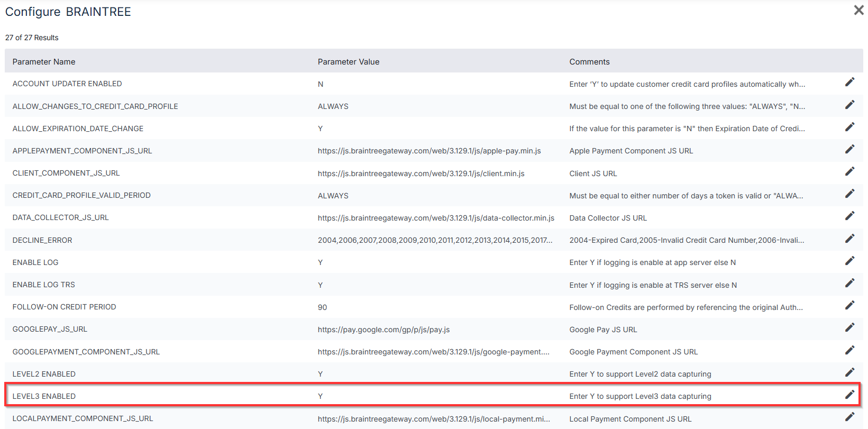This screenshot has height=429, width=868.
Task: Select the comment "Local Payment Component JS URL"
Action: pos(631,419)
